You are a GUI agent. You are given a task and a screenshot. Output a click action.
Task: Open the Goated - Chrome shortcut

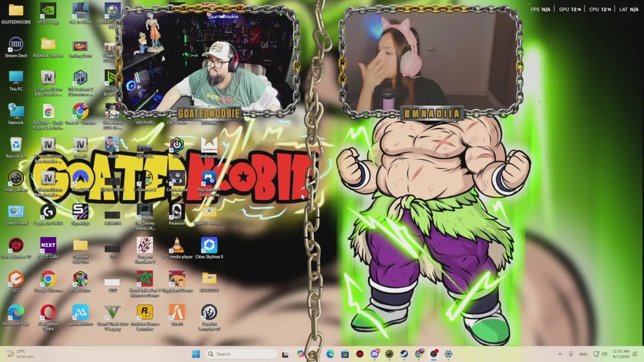point(80,114)
